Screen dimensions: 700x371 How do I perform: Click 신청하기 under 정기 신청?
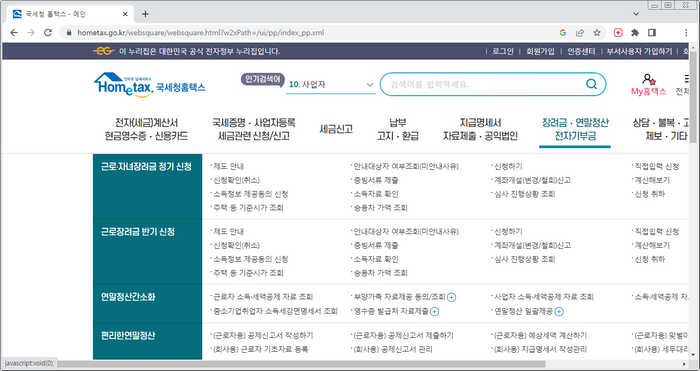[x=508, y=167]
